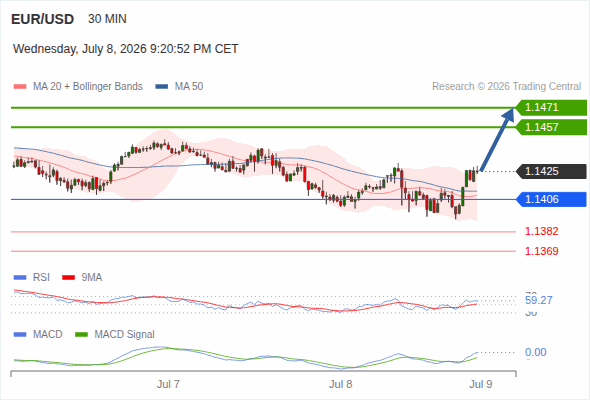Image resolution: width=590 pixels, height=400 pixels.
Task: Click the black 1.1425 current price tag
Action: (551, 171)
